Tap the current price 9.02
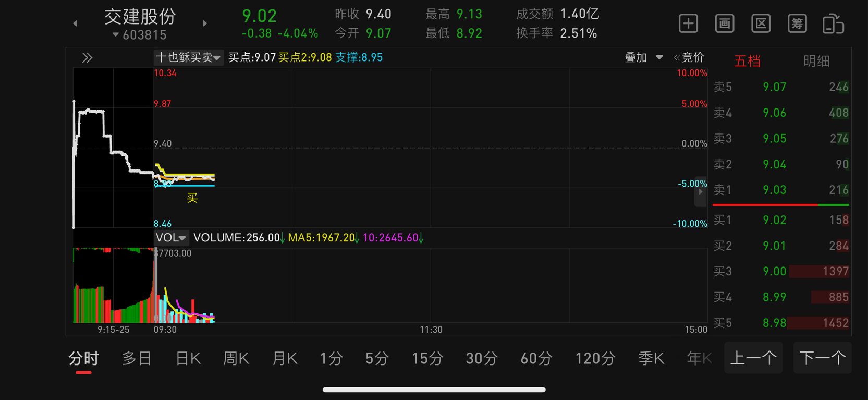 point(259,16)
